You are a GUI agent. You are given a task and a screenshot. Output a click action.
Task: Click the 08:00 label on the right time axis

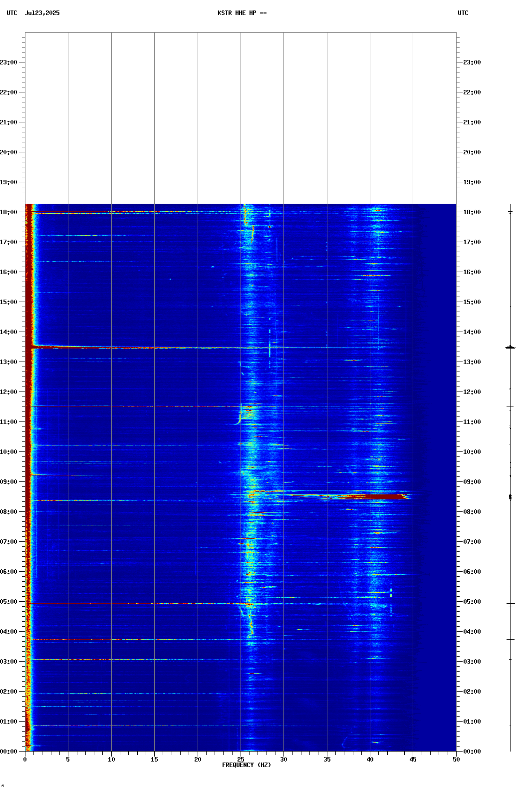click(x=472, y=512)
